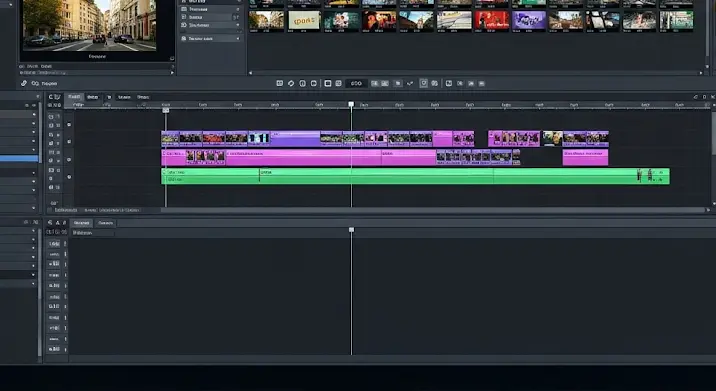Expand the dropdown arrow just above the blue row
Viewport: 716px width, 391px height.
pos(33,150)
